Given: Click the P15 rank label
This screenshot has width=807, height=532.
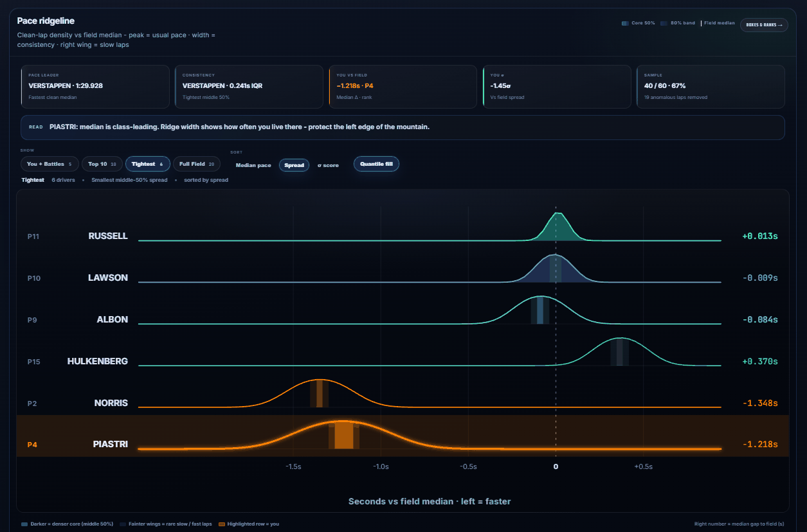Looking at the screenshot, I should point(33,362).
